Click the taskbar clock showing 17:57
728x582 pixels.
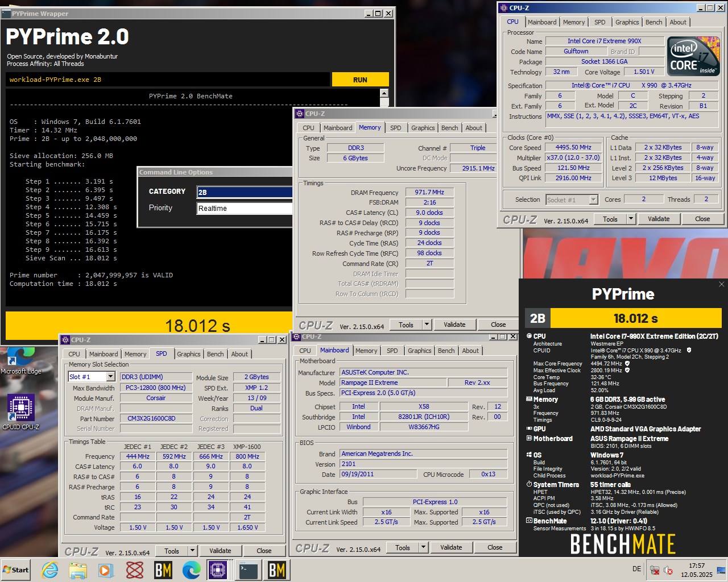coord(697,570)
